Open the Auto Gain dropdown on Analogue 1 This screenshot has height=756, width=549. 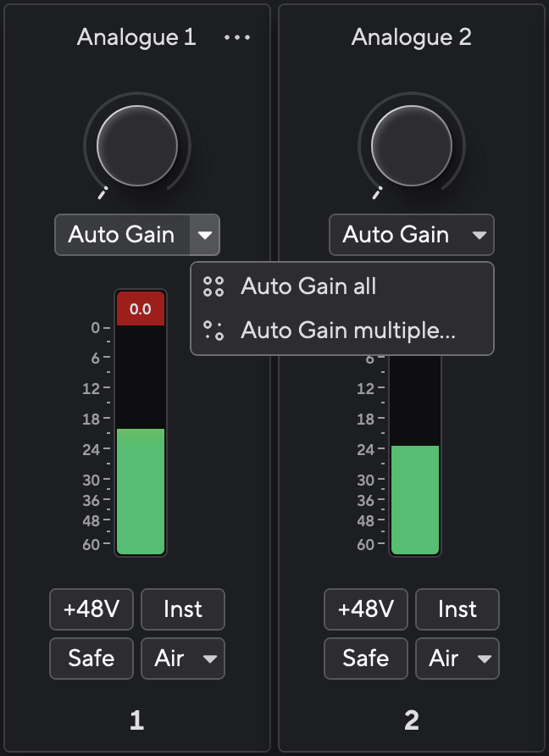point(206,235)
